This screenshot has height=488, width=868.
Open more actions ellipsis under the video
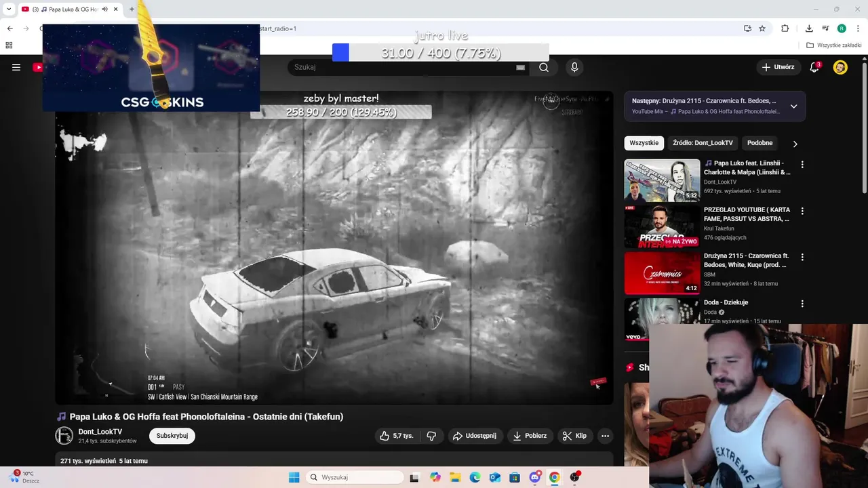tap(605, 436)
